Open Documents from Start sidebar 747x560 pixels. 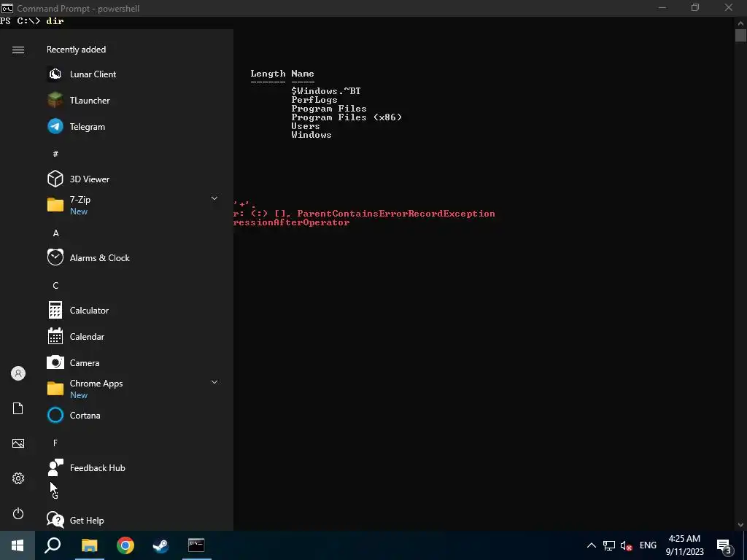[x=18, y=408]
